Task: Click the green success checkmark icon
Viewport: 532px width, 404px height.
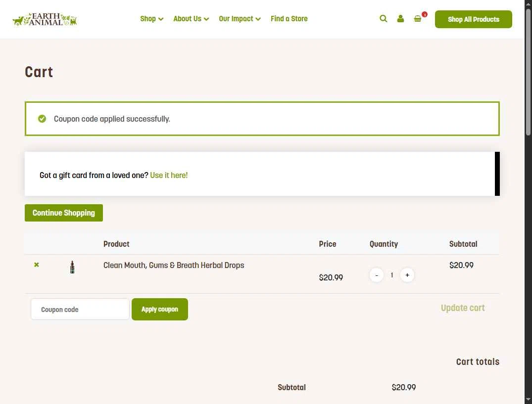Action: point(42,119)
